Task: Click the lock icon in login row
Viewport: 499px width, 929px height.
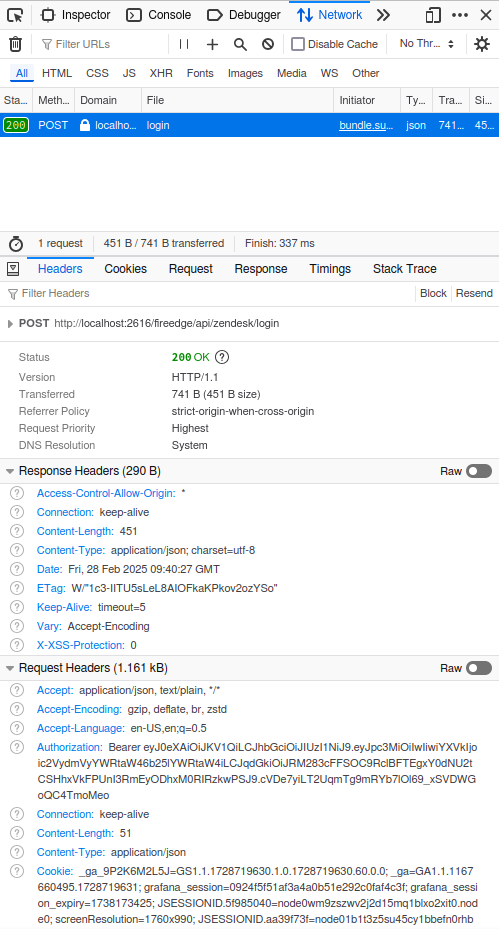Action: (x=85, y=125)
